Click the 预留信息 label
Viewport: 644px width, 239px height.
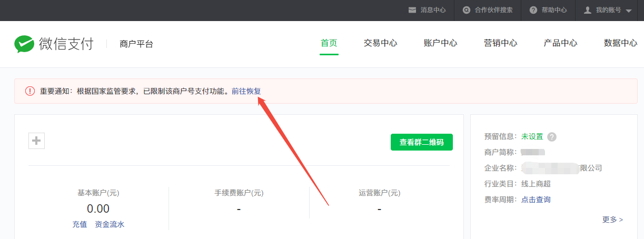click(499, 137)
